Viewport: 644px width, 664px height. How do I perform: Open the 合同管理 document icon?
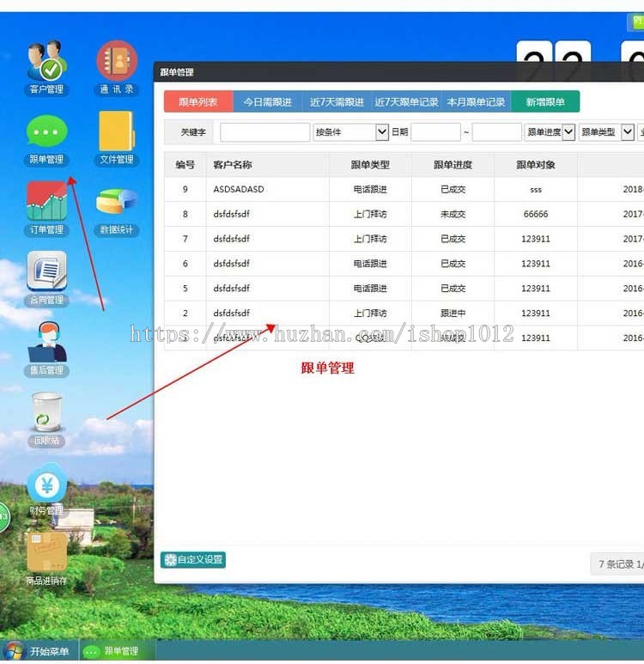[46, 278]
